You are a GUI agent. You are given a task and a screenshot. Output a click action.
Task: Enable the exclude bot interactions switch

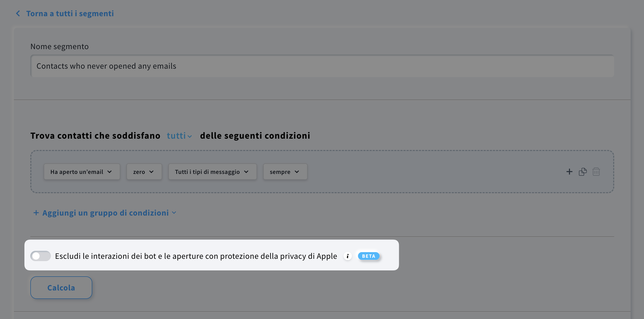[40, 256]
